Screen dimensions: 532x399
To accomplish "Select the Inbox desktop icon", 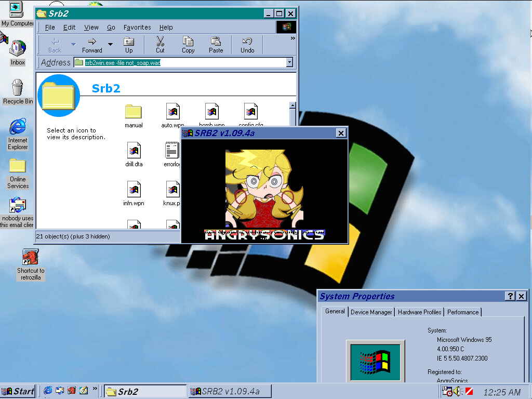I will pos(18,52).
